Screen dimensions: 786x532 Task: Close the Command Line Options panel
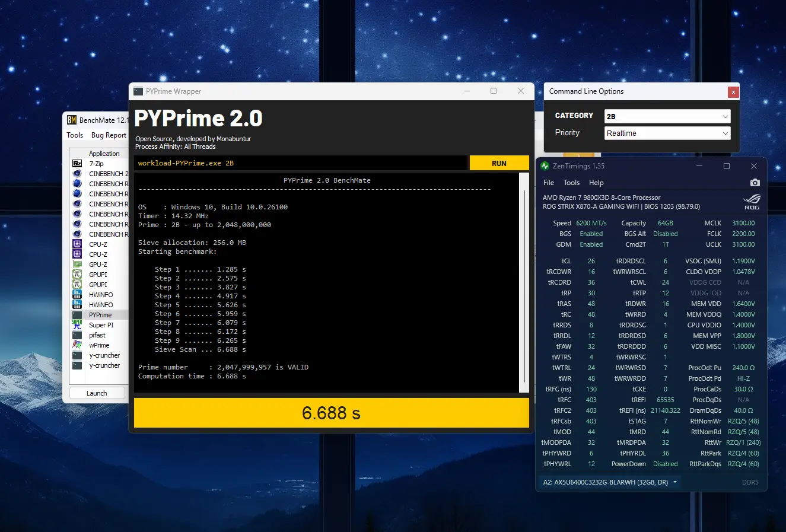tap(733, 92)
